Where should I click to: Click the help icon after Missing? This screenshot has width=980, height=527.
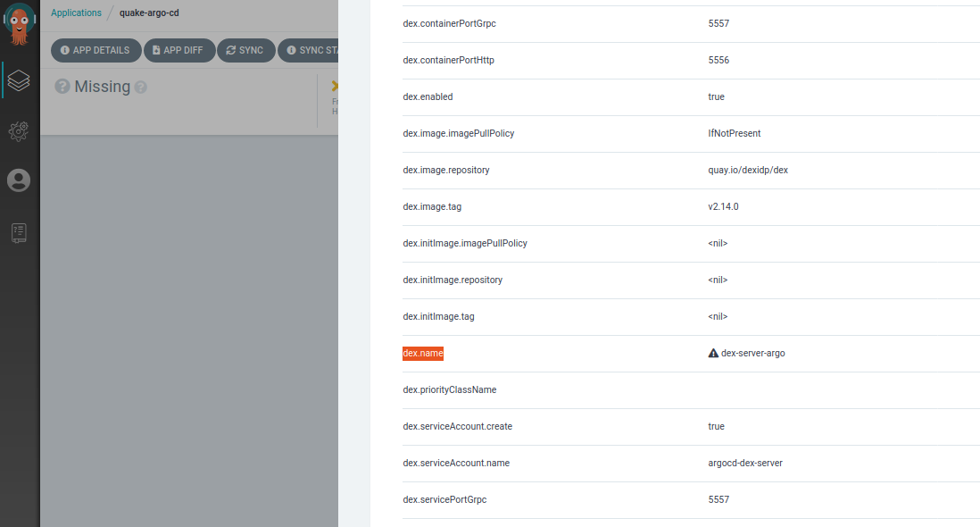[x=141, y=88]
